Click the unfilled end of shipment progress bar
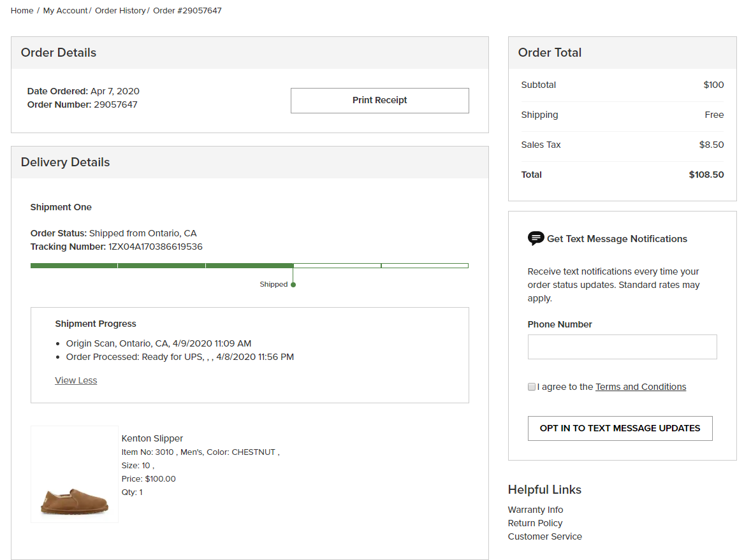Viewport: 744px width, 560px height. coord(425,266)
